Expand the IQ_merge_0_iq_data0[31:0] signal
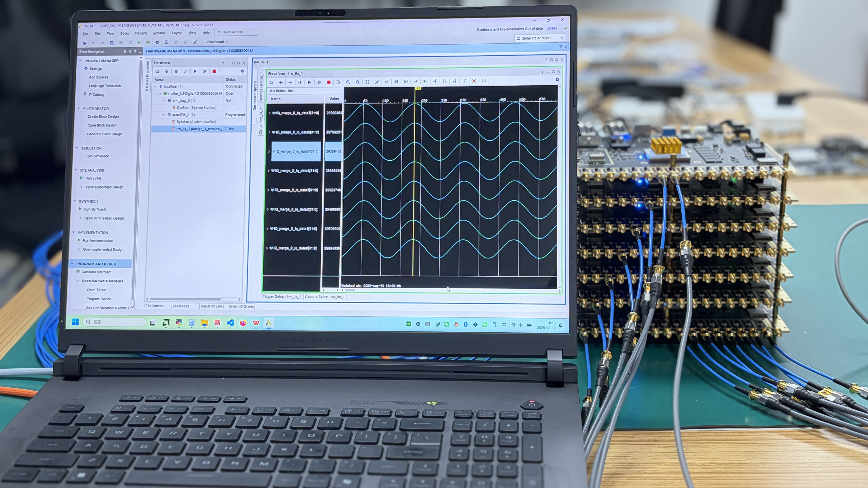This screenshot has width=868, height=488. pyautogui.click(x=267, y=248)
